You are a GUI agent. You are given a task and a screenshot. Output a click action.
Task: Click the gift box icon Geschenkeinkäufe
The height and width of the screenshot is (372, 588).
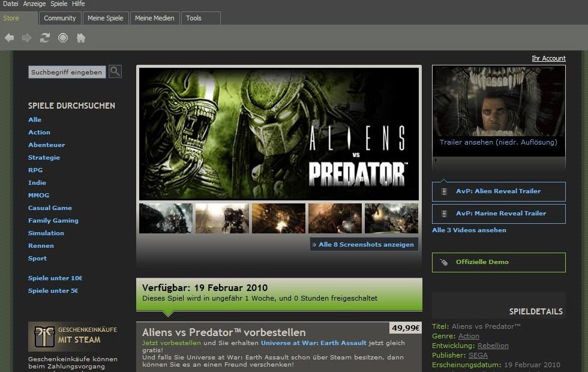pyautogui.click(x=44, y=337)
